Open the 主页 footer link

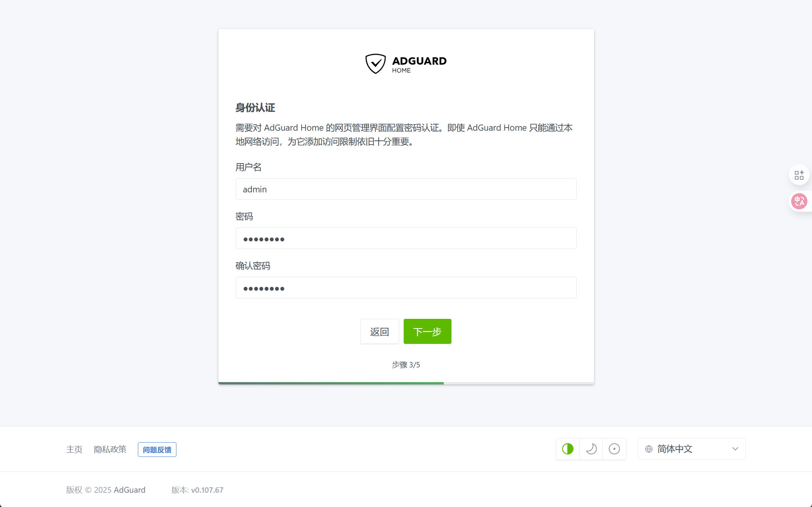click(74, 449)
